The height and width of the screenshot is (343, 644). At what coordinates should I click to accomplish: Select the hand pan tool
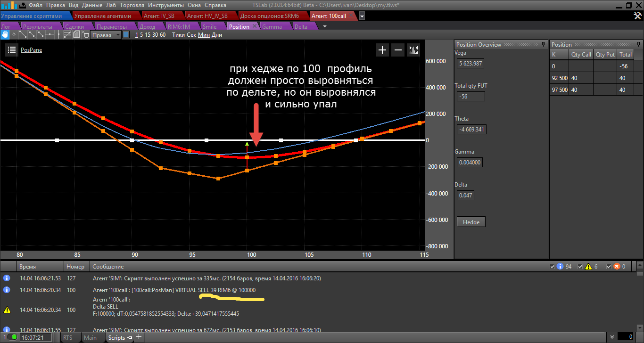tap(5, 34)
